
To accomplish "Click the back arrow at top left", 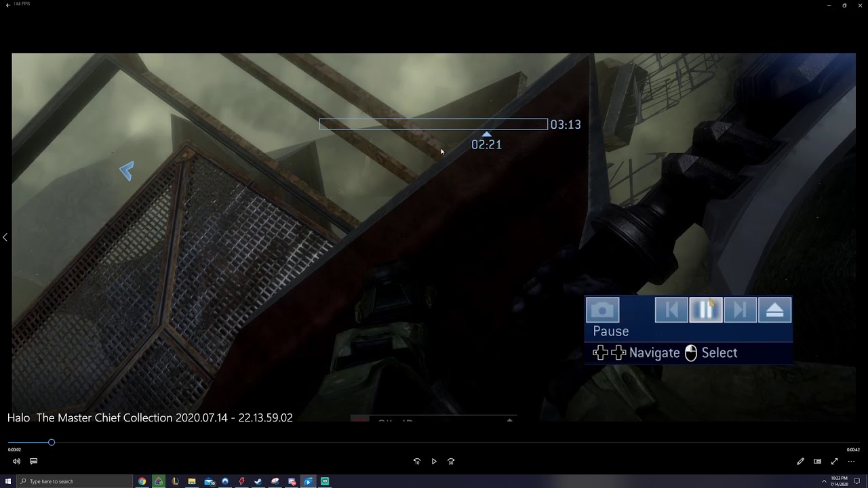I will coord(8,4).
